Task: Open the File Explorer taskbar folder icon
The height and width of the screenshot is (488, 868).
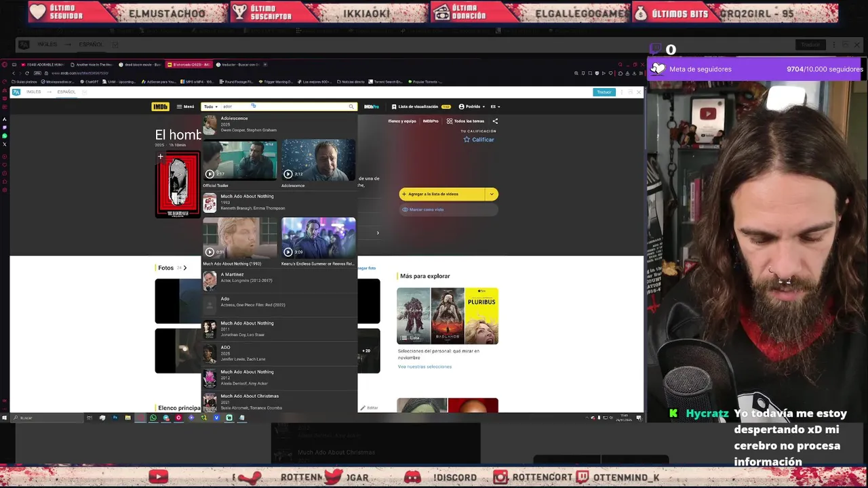Action: point(127,418)
